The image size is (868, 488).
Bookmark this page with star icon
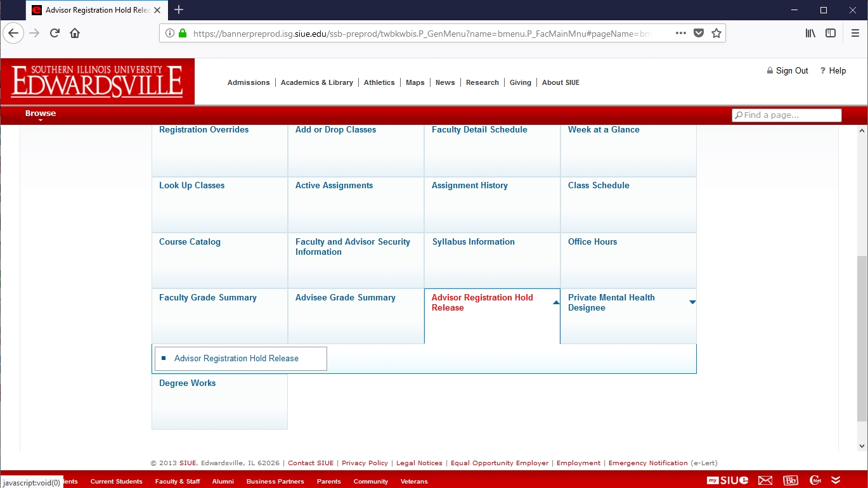716,34
